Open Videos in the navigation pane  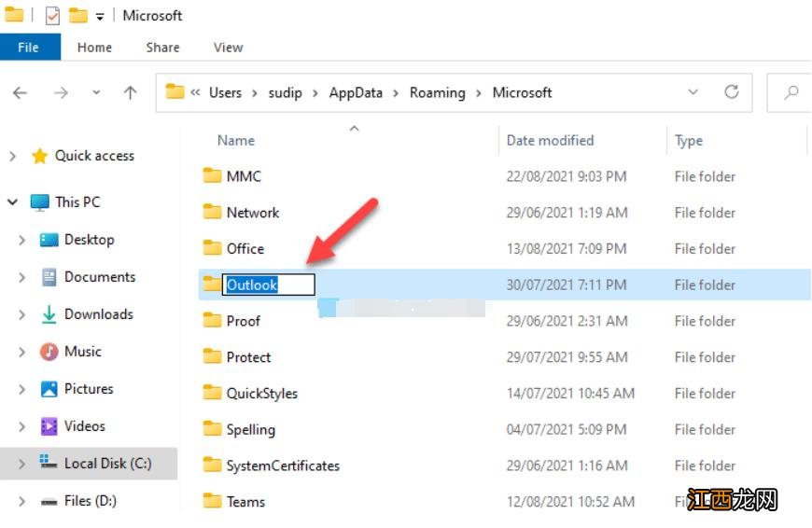[x=84, y=426]
